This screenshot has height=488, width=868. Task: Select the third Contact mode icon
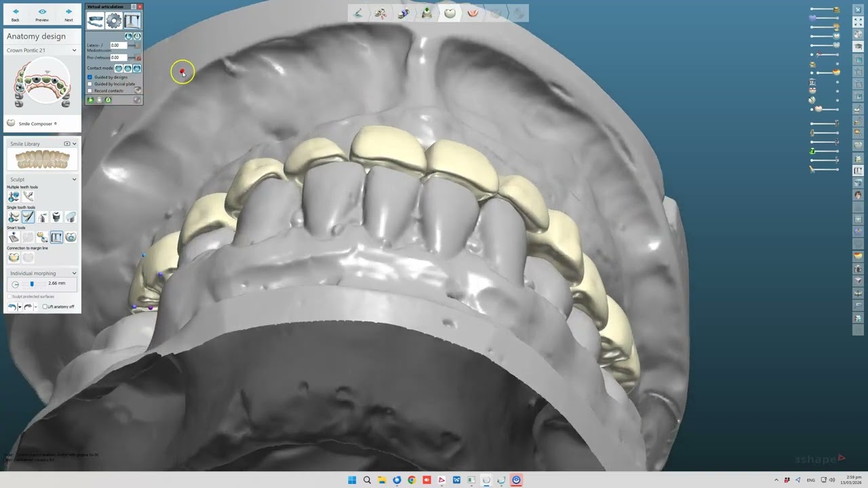coord(136,68)
